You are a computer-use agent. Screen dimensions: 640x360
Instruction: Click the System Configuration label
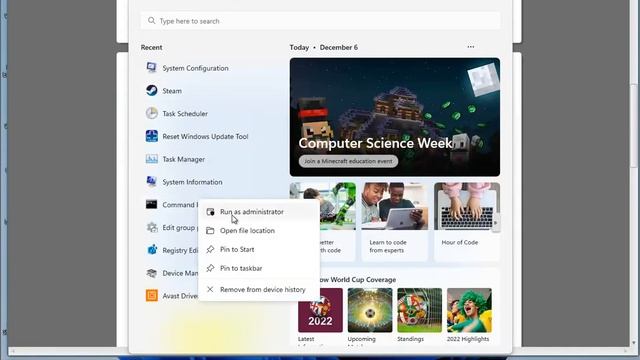(x=196, y=68)
